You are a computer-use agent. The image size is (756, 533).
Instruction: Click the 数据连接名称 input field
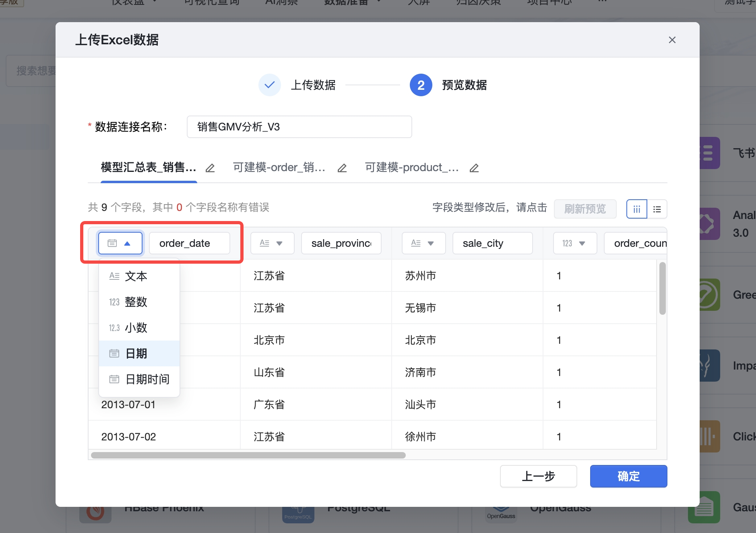(299, 127)
